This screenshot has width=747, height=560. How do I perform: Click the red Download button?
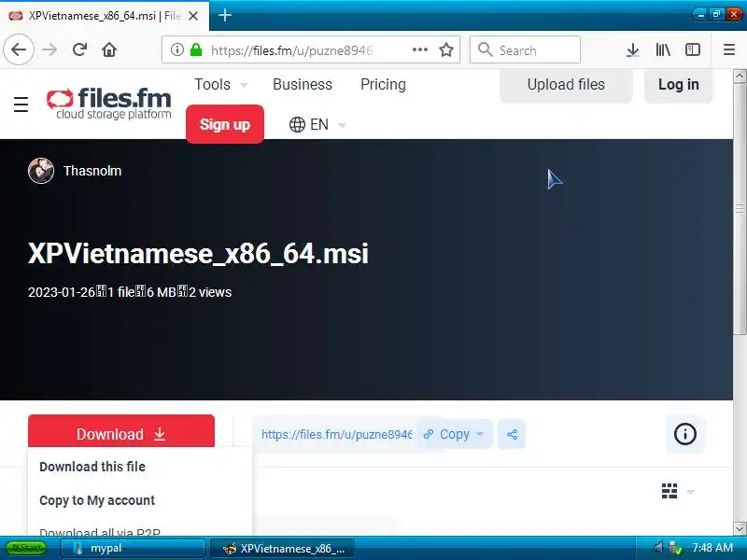click(x=121, y=431)
